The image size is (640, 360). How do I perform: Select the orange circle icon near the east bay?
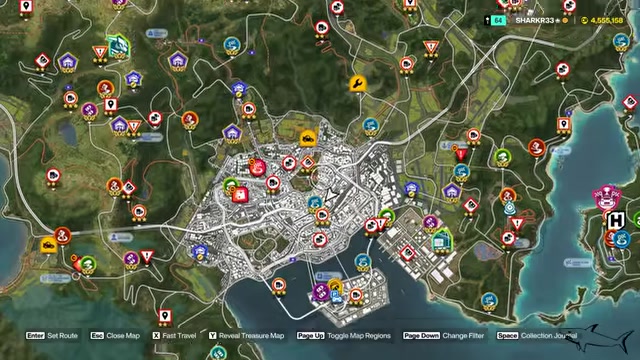(537, 148)
